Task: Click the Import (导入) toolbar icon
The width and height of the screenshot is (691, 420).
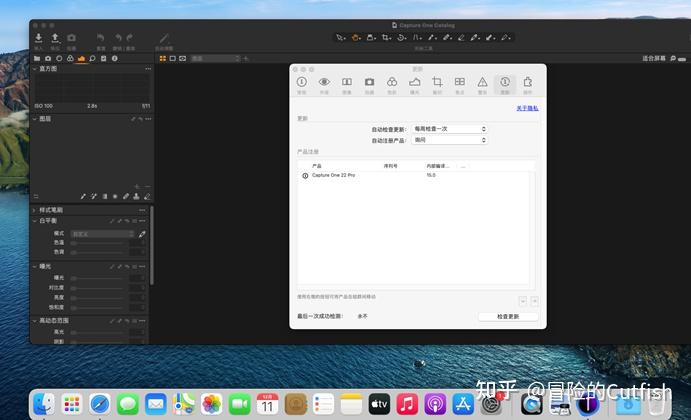Action: click(38, 38)
